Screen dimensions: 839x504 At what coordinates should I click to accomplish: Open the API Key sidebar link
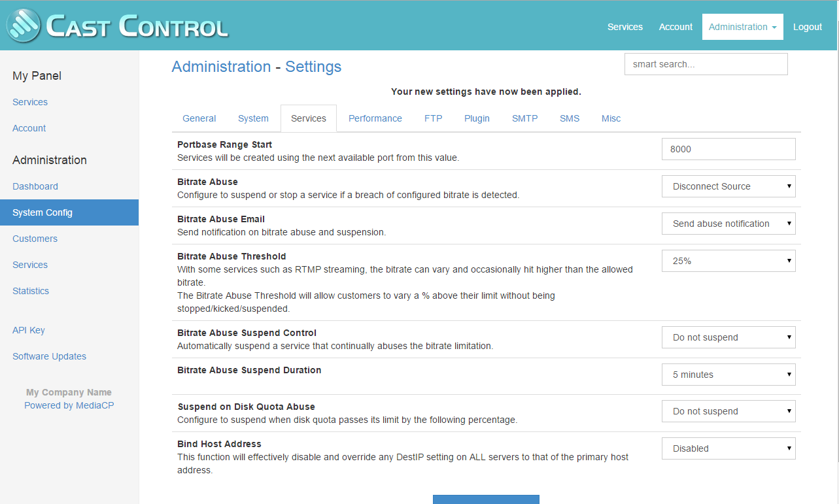pyautogui.click(x=29, y=330)
